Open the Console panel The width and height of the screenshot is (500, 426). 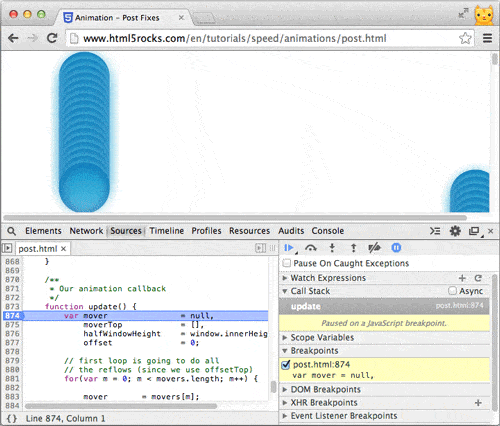328,231
